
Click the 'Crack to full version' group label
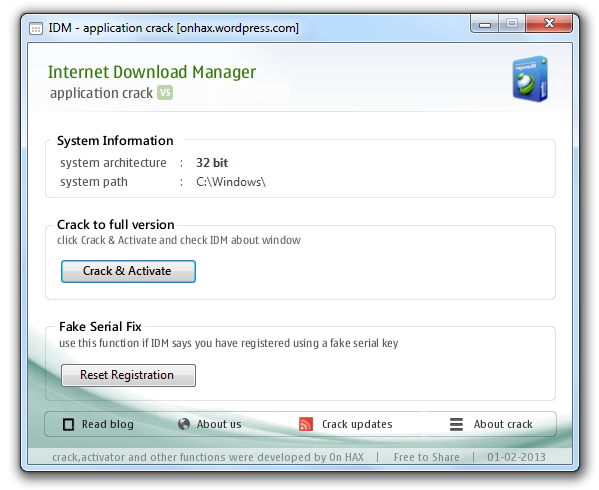pos(116,225)
